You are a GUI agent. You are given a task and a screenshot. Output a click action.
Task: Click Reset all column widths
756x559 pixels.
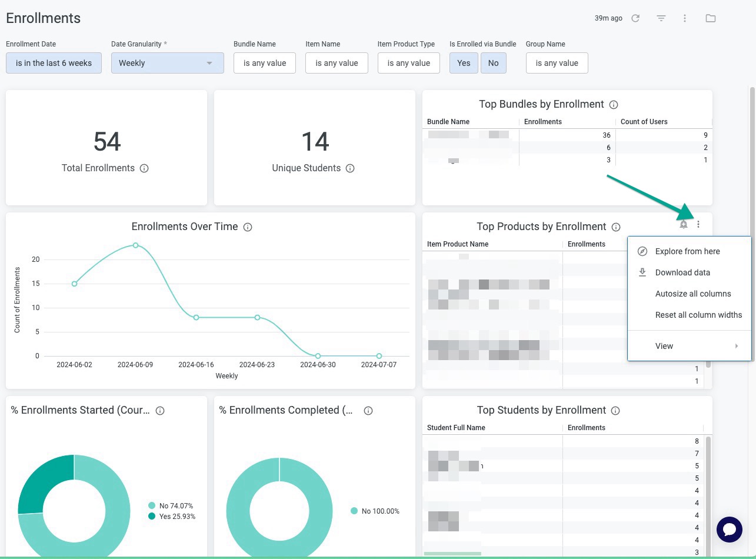(699, 315)
